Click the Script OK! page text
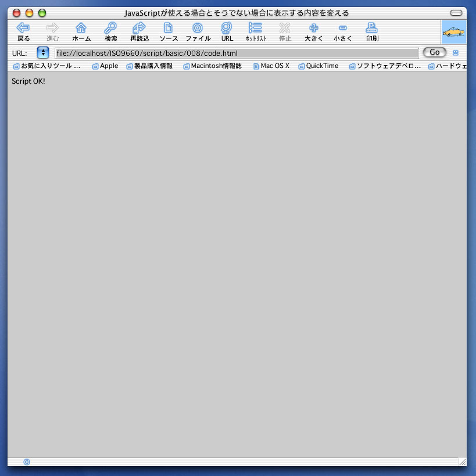 pos(28,81)
